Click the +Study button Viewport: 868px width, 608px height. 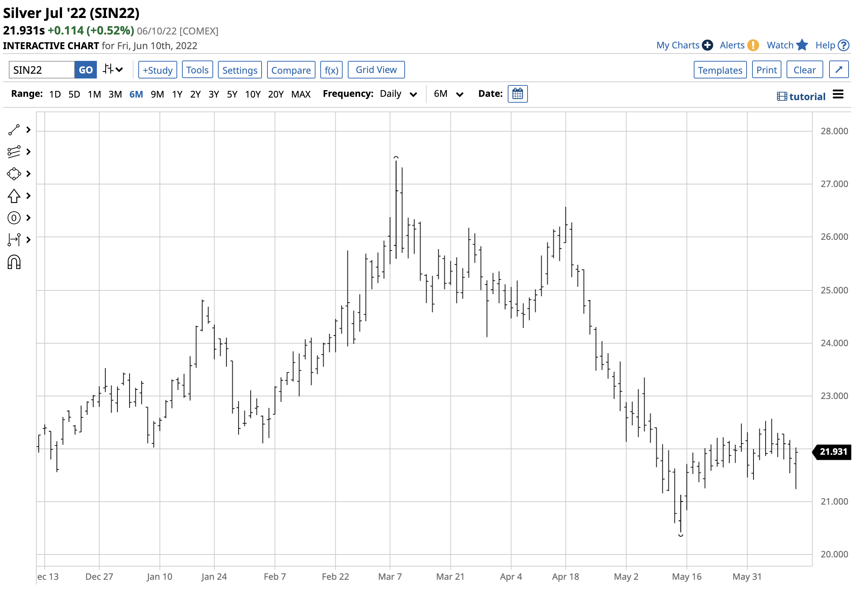[158, 70]
